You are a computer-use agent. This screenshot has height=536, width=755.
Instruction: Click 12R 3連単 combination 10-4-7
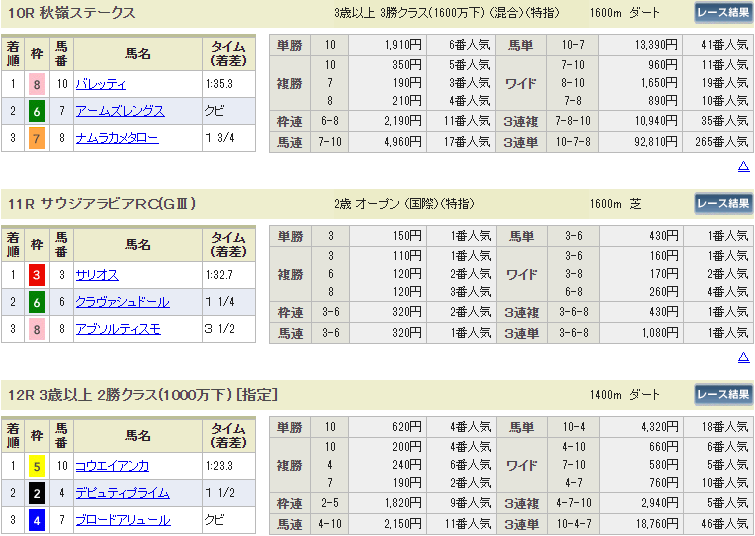(573, 524)
